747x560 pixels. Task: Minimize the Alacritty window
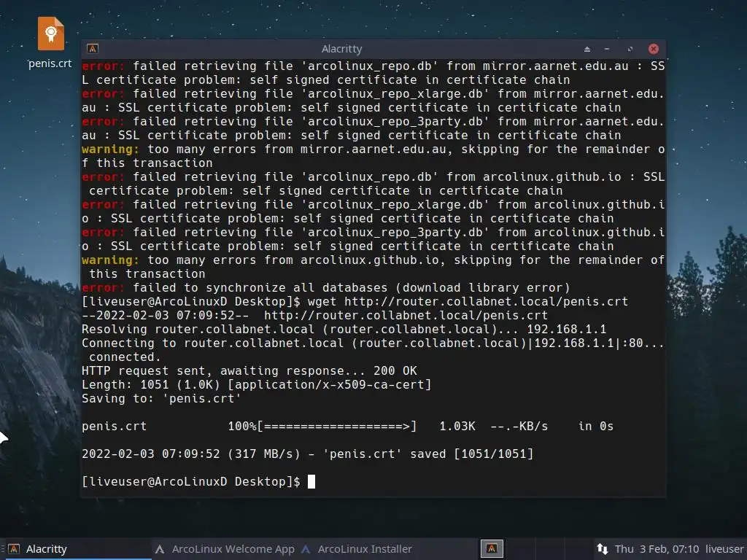(x=607, y=49)
